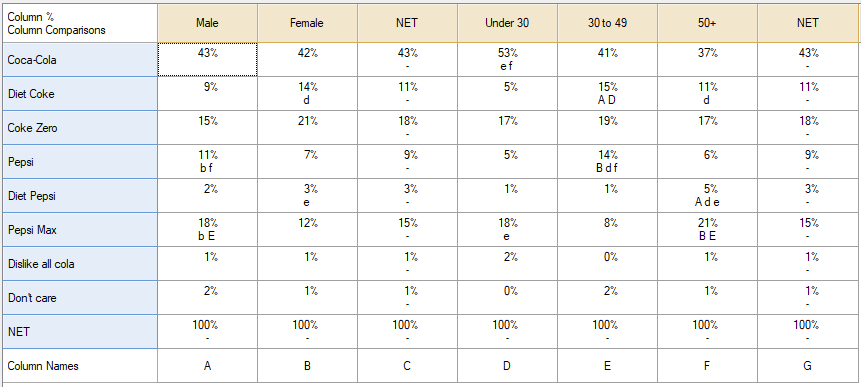Viewport: 861px width, 387px height.
Task: Click the Coke Zero row label
Action: click(80, 128)
